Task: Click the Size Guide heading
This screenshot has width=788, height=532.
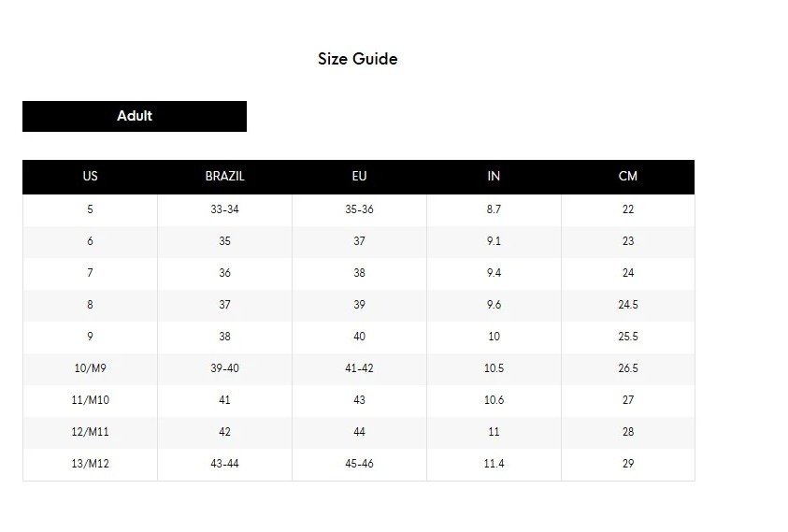Action: [357, 59]
